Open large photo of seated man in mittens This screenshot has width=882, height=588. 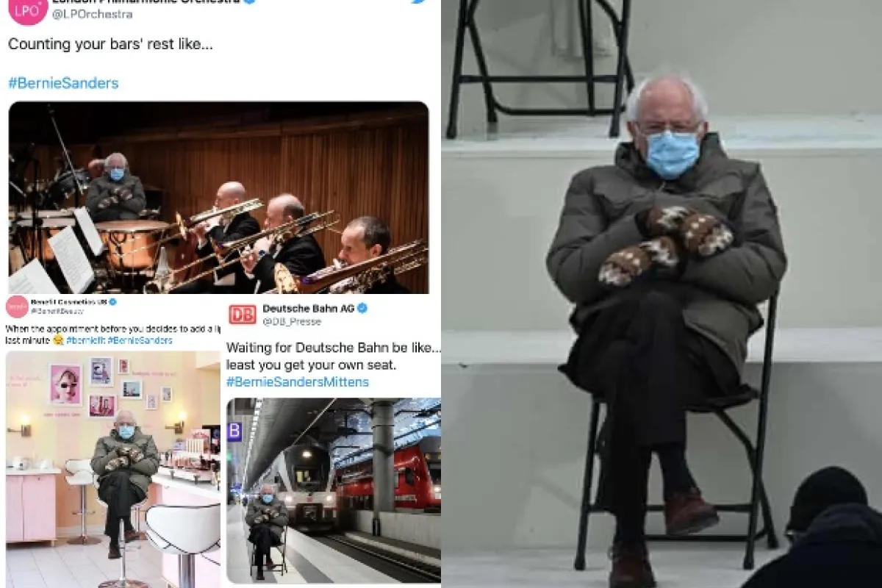pyautogui.click(x=661, y=294)
